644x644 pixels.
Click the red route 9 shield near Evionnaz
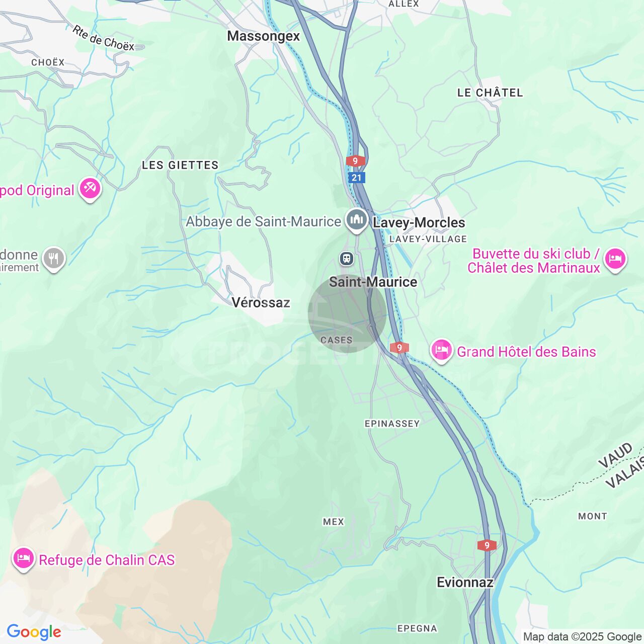pyautogui.click(x=487, y=545)
